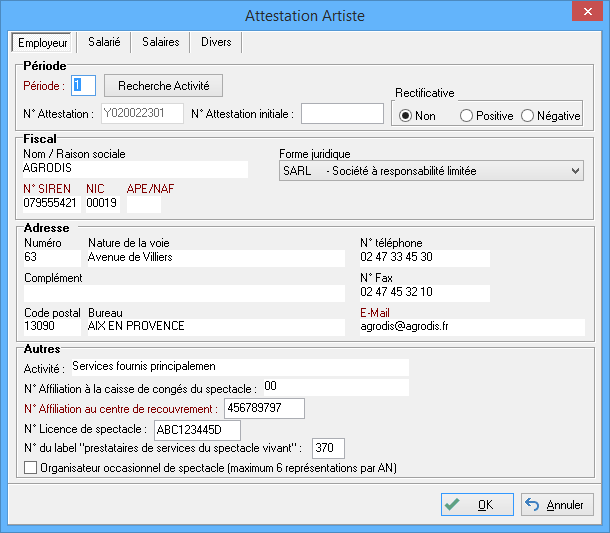The width and height of the screenshot is (610, 533).
Task: Edit the N° Fax field
Action: click(x=425, y=293)
